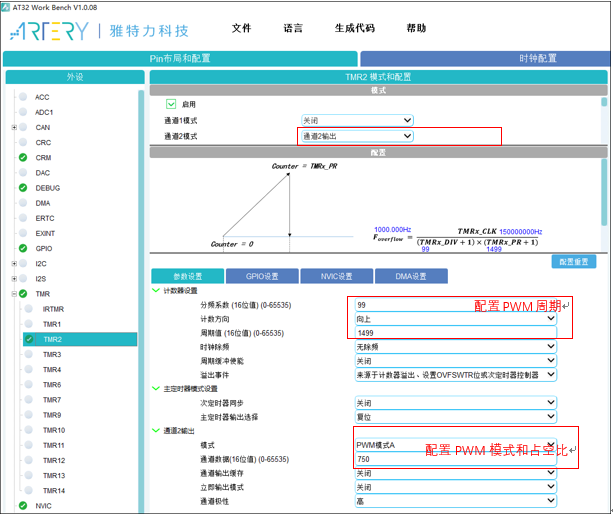Switch to DMA设置 tab
Screen dimensions: 613x517
[x=411, y=276]
